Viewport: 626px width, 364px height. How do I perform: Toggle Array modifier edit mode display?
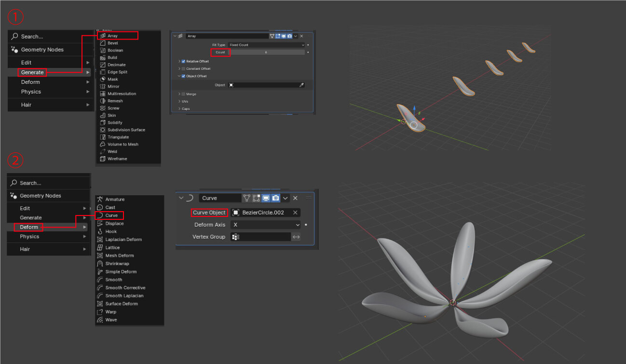[x=278, y=36]
